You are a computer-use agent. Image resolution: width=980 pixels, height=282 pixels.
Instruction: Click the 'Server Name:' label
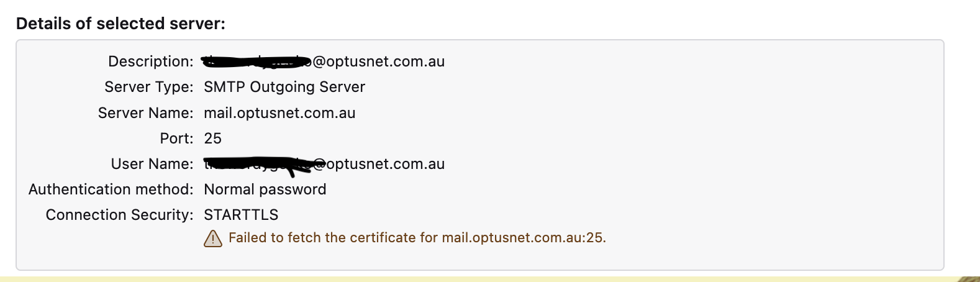pyautogui.click(x=145, y=113)
